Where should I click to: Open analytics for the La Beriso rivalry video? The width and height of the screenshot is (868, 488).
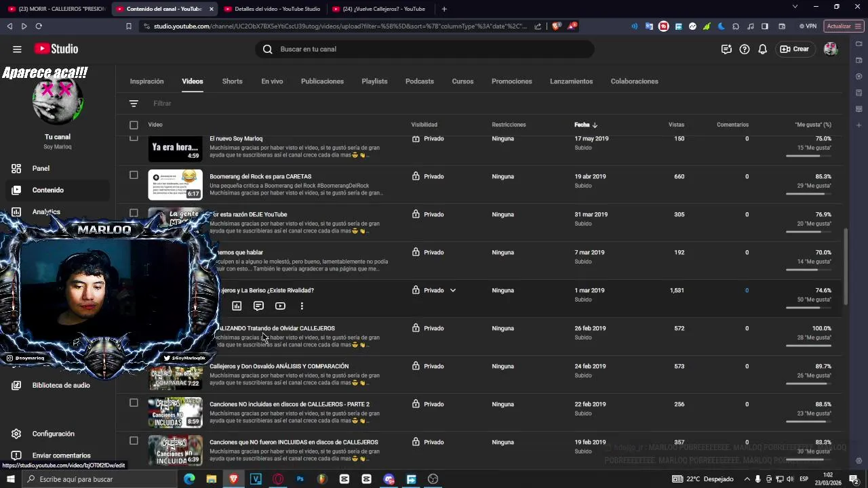pyautogui.click(x=237, y=306)
